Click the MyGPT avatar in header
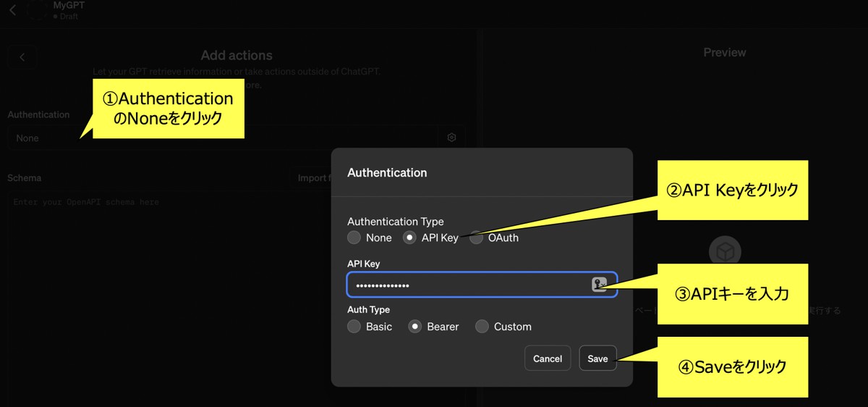Image resolution: width=868 pixels, height=407 pixels. point(36,10)
